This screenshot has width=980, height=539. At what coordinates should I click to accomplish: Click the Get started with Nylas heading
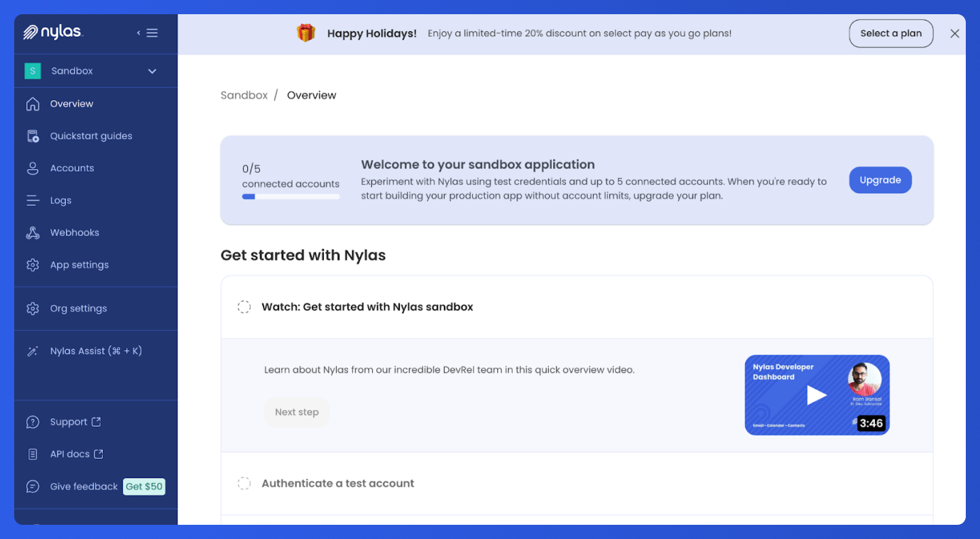[x=303, y=256]
